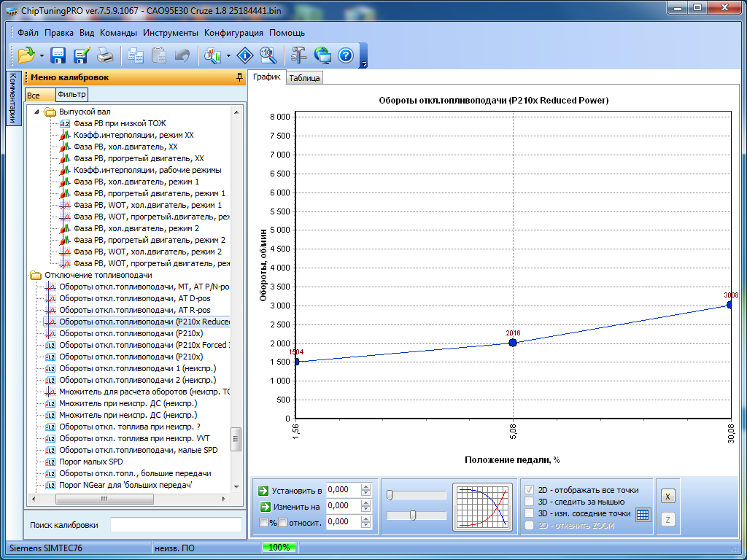Click the 'Установить в' green arrow button

coord(264,491)
